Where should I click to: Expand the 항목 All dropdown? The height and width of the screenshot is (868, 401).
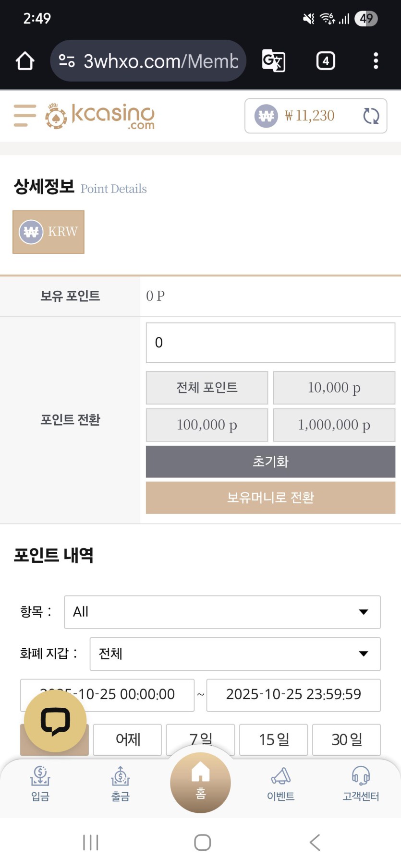click(x=222, y=612)
